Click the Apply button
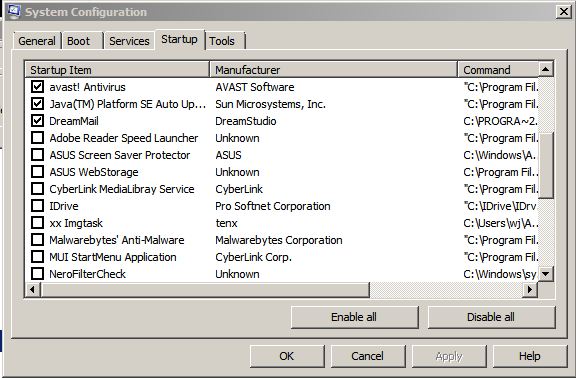The image size is (576, 378). [x=449, y=356]
